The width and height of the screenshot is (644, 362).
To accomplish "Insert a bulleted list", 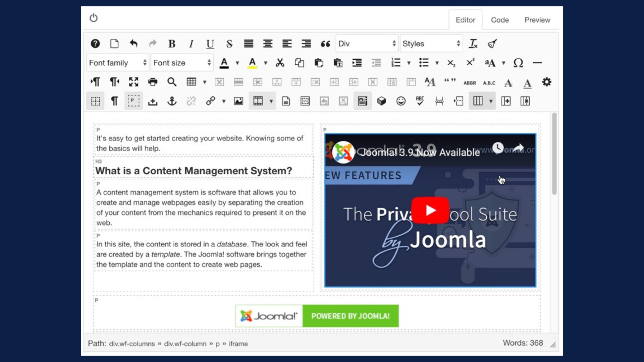I will point(424,63).
